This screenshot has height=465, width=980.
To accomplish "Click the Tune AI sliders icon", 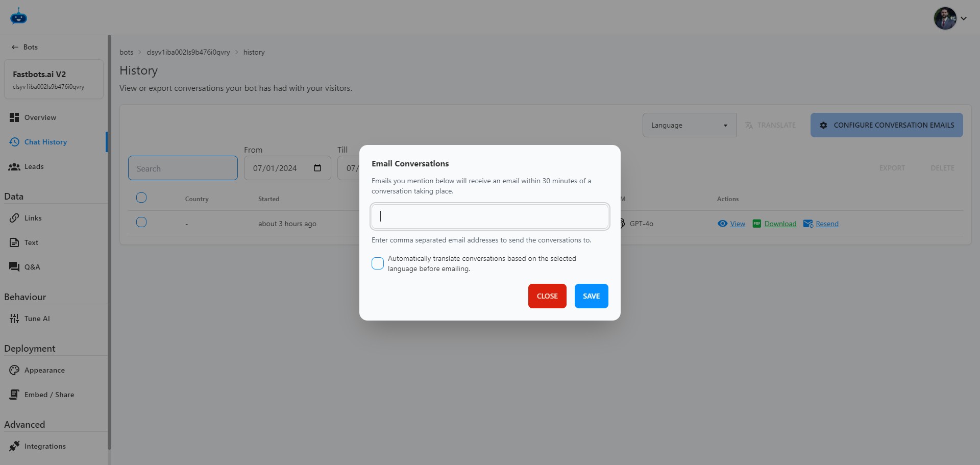I will coord(14,319).
